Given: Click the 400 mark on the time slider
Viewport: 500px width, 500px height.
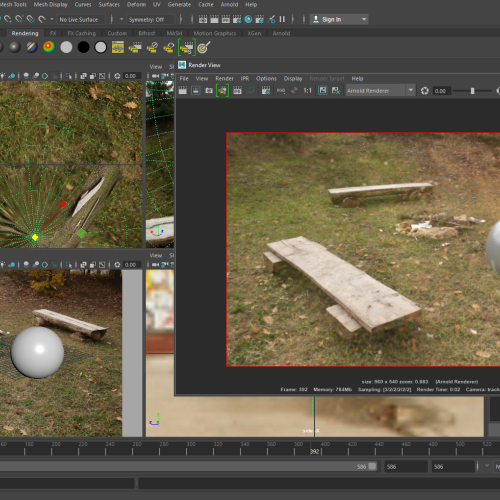Looking at the screenshot, I should point(325,444).
